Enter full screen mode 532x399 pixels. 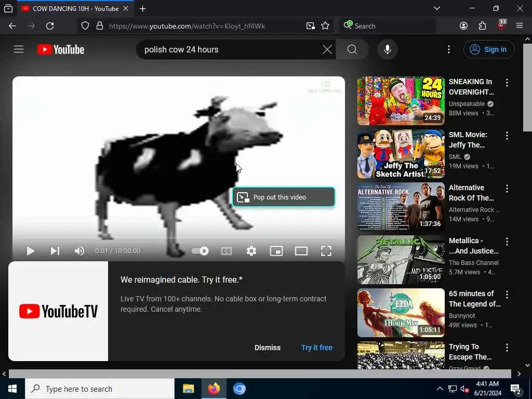(326, 251)
